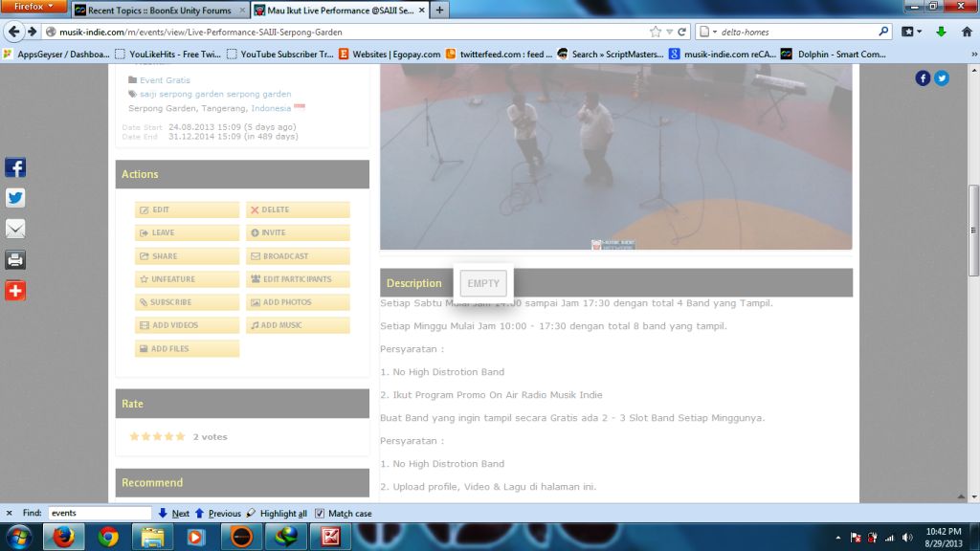
Task: Open the Firefox menu dropdown
Action: click(x=33, y=7)
